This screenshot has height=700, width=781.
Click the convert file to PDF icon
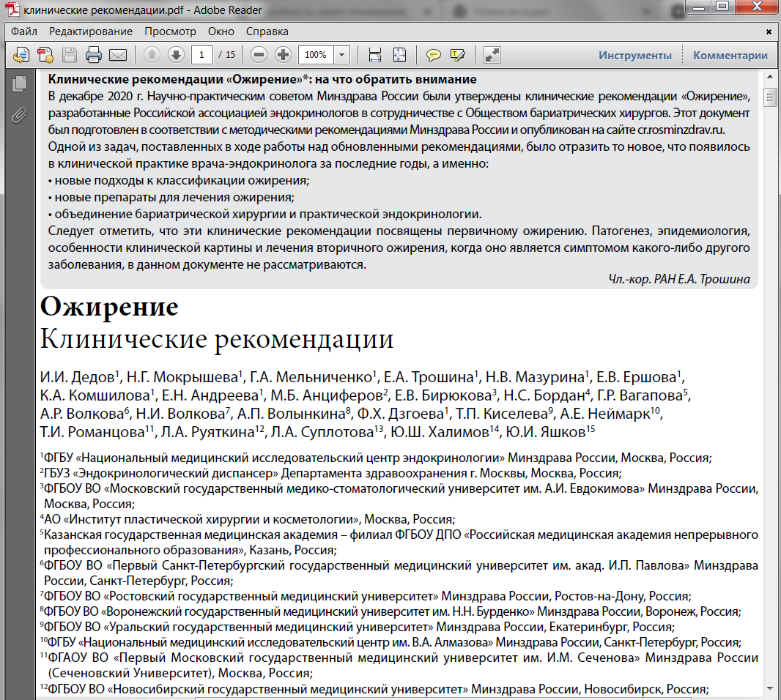click(x=45, y=55)
